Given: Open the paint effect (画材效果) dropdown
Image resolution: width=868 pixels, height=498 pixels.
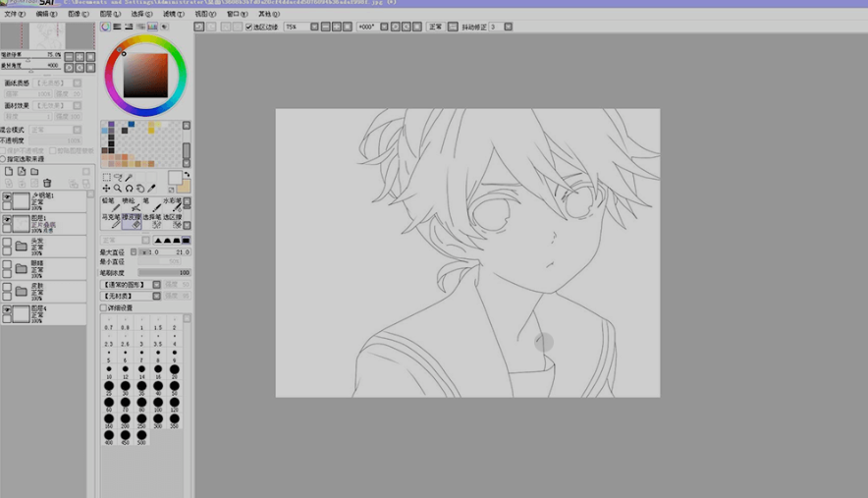Looking at the screenshot, I should 77,105.
